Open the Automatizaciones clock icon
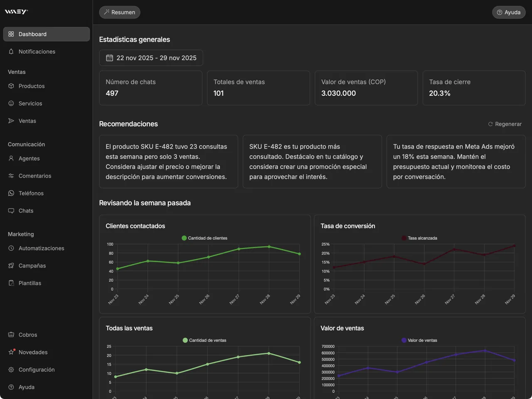 coord(11,248)
